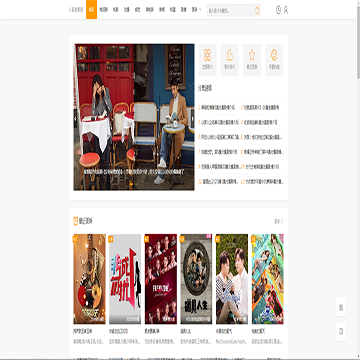The width and height of the screenshot is (360, 360).
Task: Click the four-squares grid category tile
Action: click(207, 60)
